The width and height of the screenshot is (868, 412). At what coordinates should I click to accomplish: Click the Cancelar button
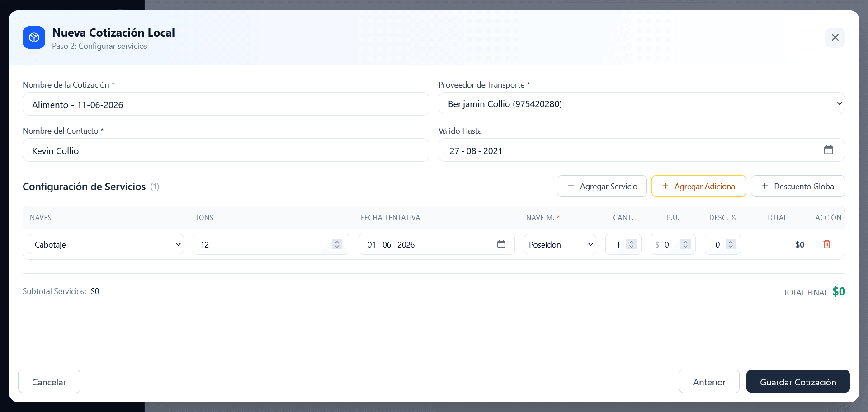coord(49,381)
